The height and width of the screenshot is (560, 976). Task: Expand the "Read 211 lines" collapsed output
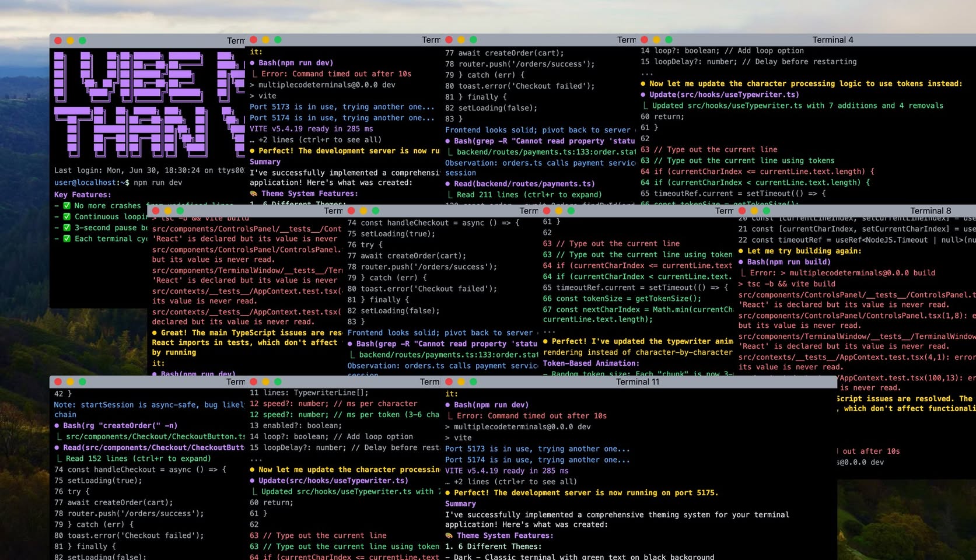coord(525,194)
